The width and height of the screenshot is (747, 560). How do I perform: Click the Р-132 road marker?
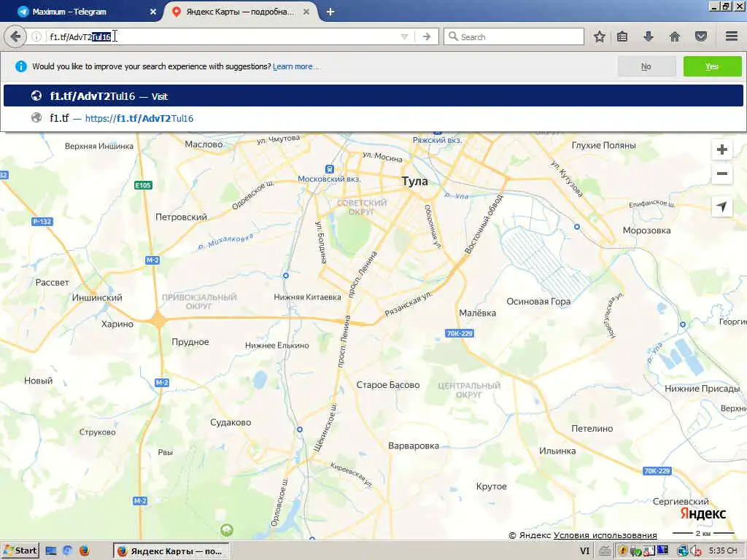click(42, 222)
